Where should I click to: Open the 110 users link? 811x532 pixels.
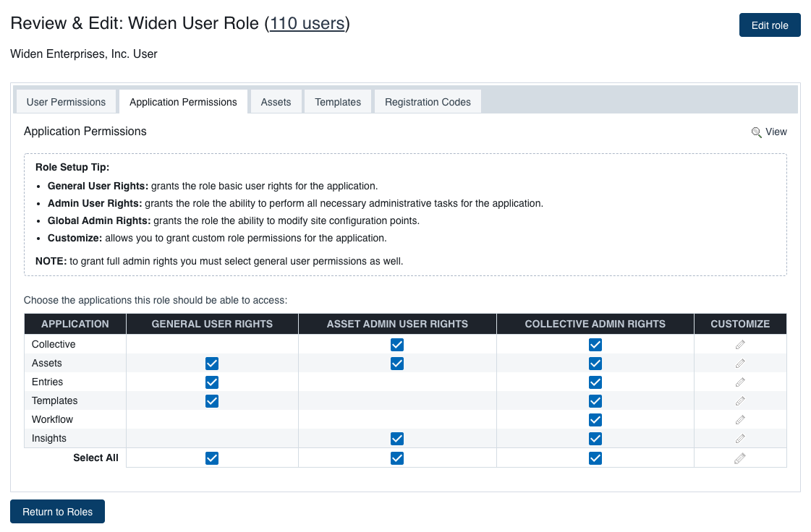307,23
